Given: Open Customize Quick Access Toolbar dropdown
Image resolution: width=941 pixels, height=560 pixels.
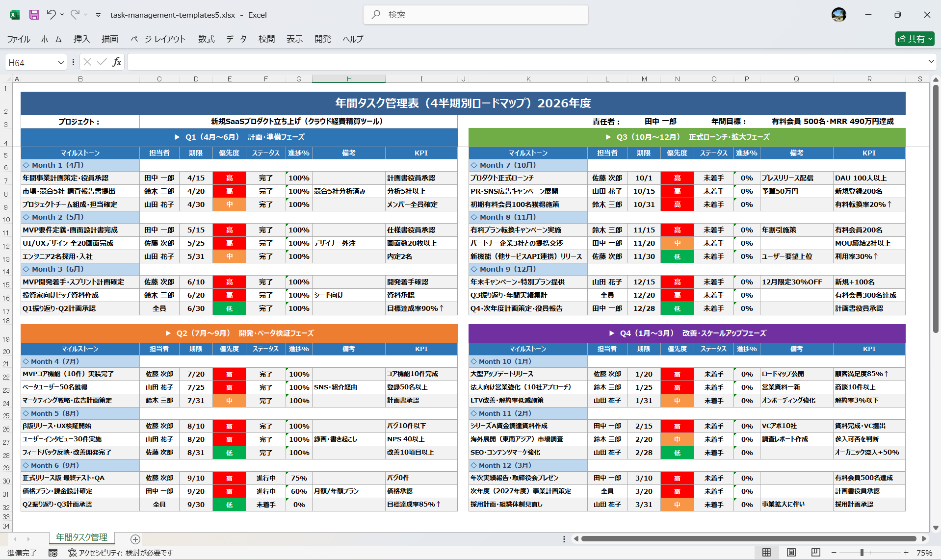Looking at the screenshot, I should (98, 15).
